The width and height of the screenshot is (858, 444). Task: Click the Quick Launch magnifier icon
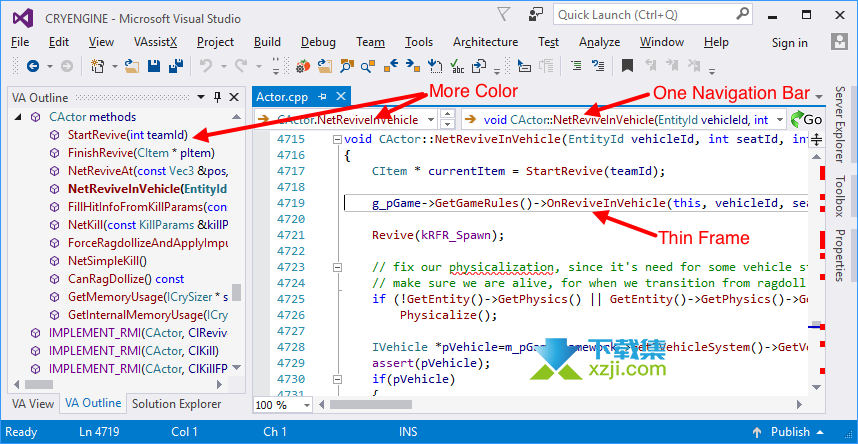741,14
